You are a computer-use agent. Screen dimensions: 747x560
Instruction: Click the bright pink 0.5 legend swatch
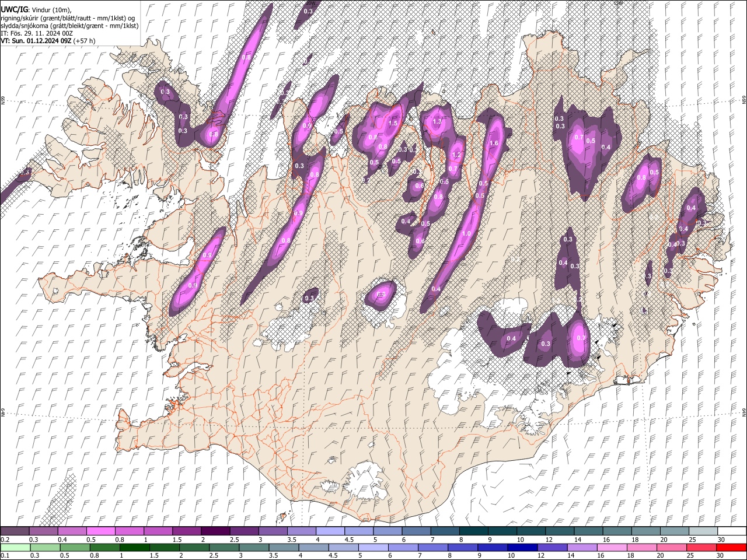(x=100, y=531)
